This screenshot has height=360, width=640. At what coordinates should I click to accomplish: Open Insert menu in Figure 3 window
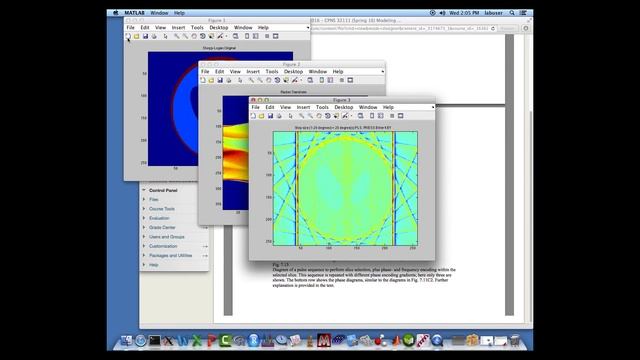(x=303, y=107)
